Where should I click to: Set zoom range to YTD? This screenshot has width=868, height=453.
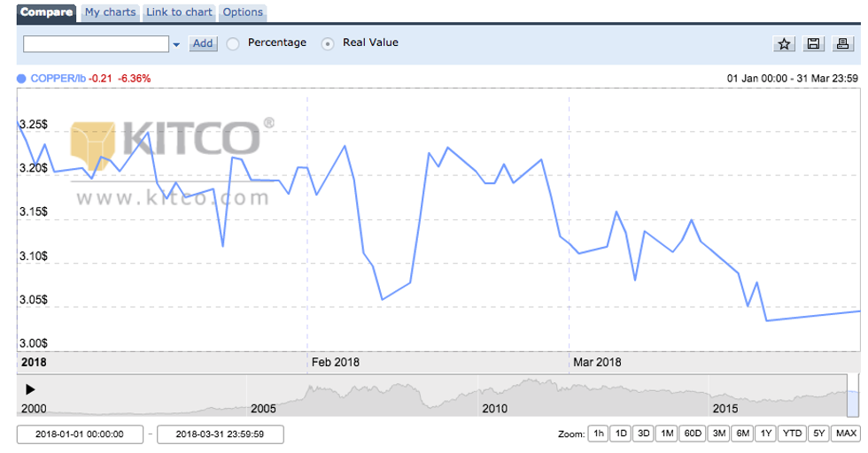793,434
